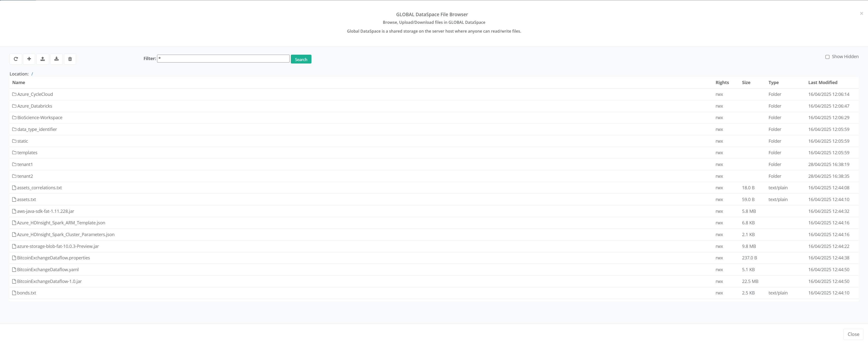Select BitcoinExchangeDataflow.yaml file name

(48, 270)
